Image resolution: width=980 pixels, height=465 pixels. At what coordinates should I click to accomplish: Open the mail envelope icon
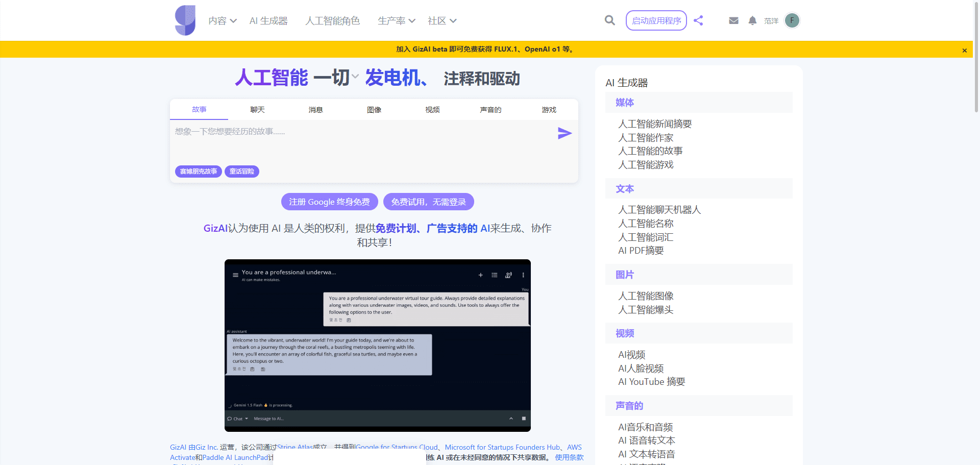pyautogui.click(x=733, y=20)
